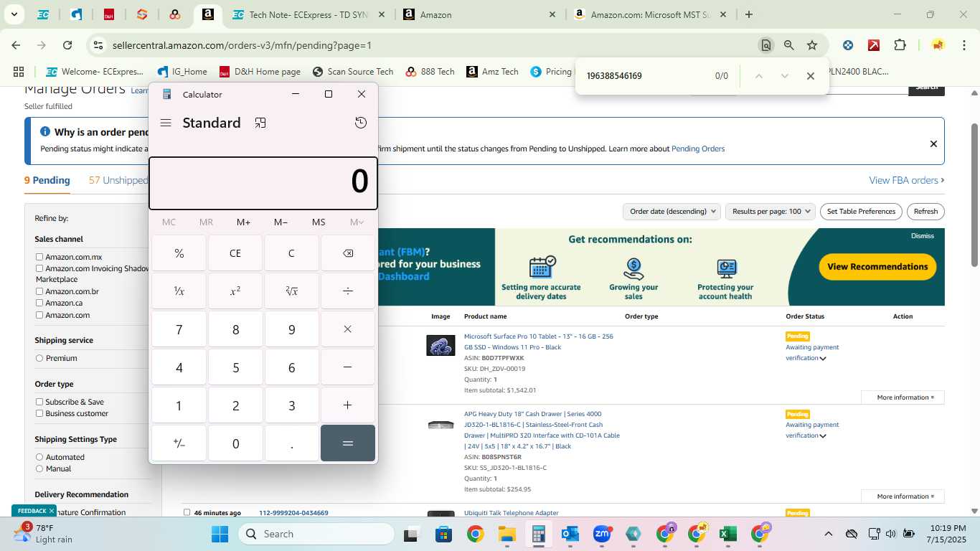Switch to the Amazon browser tab
Screen dimensions: 980x551
pos(479,14)
